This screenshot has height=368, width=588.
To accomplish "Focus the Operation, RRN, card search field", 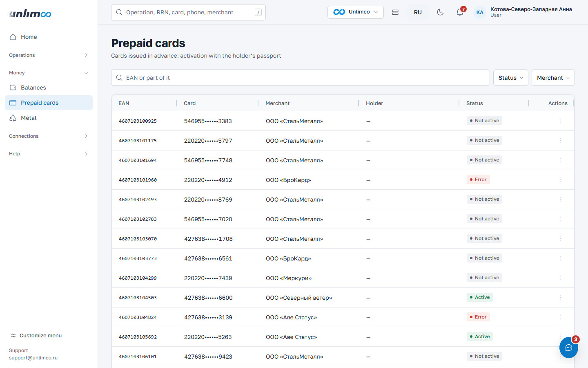I will (x=188, y=12).
